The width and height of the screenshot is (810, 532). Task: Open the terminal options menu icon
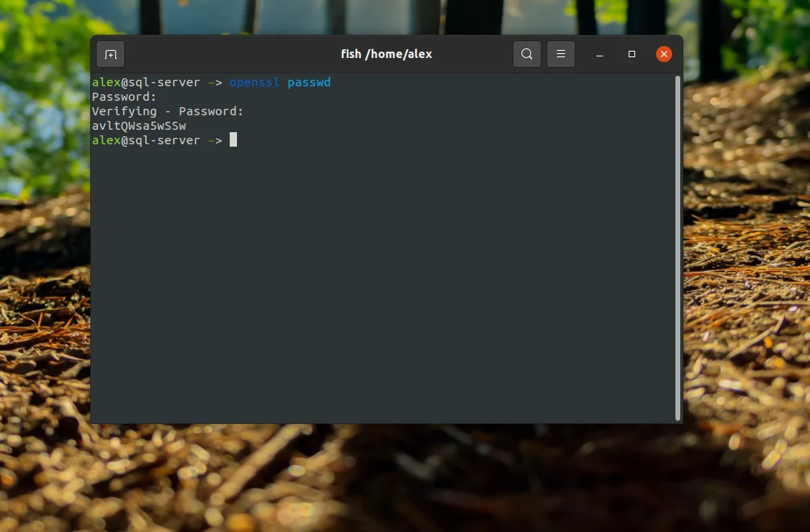560,54
